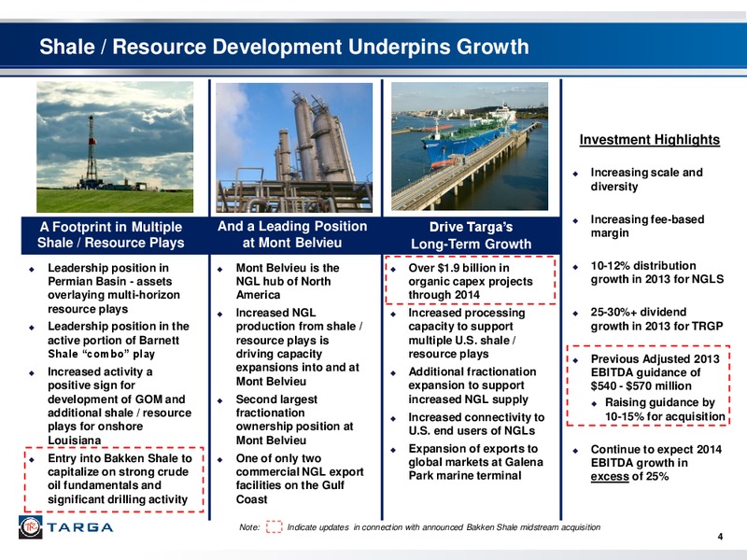Click bullet 'Additional fractionation expansion'
The image size is (747, 560).
tap(472, 385)
